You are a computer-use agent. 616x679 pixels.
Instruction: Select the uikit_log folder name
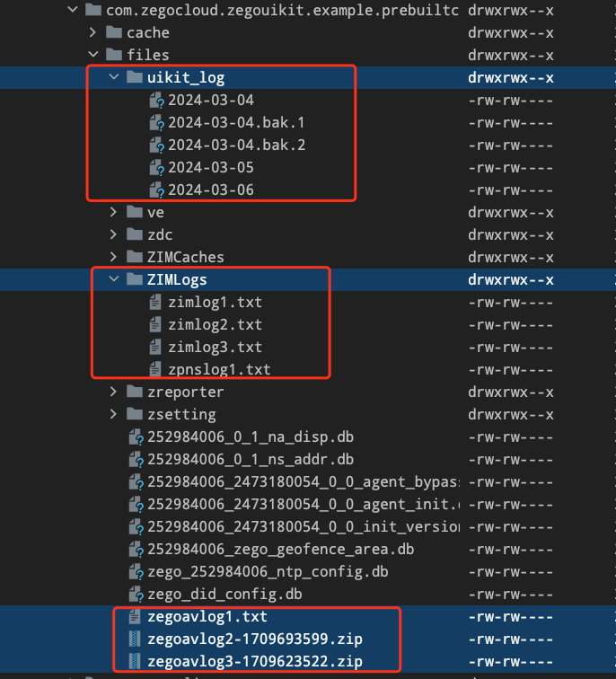(186, 78)
